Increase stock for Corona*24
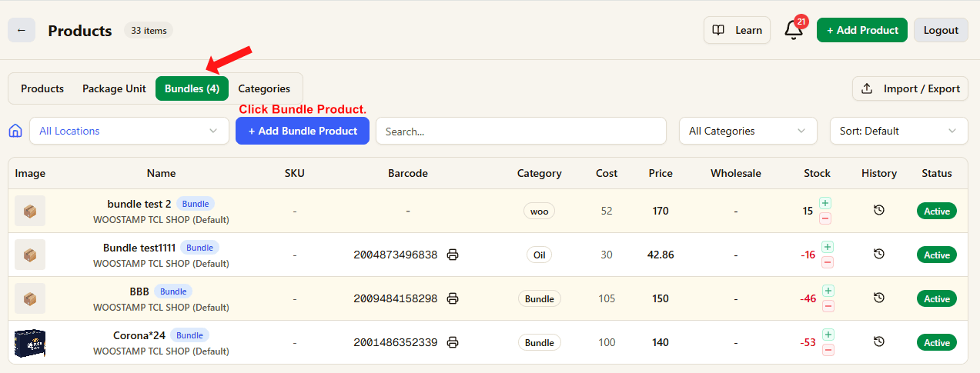 click(828, 335)
